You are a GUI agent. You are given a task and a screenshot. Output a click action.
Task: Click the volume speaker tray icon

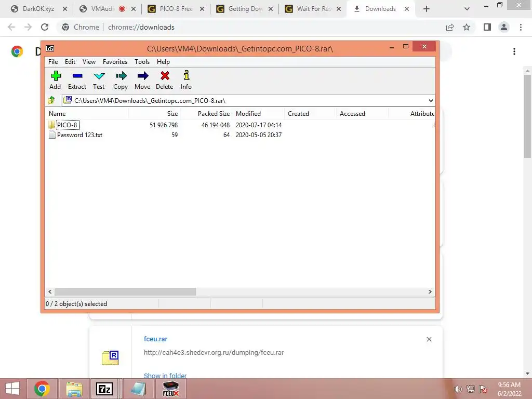458,389
